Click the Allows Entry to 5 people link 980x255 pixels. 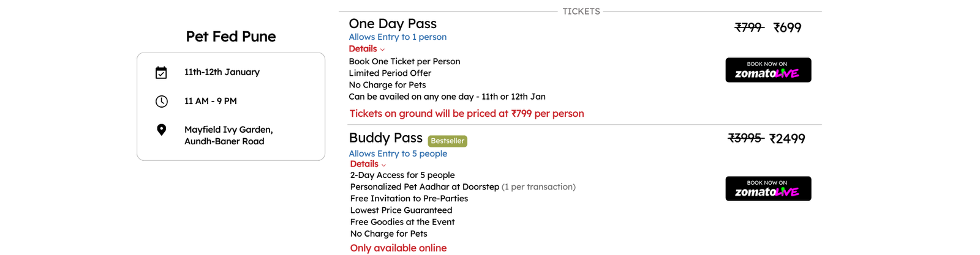coord(398,153)
